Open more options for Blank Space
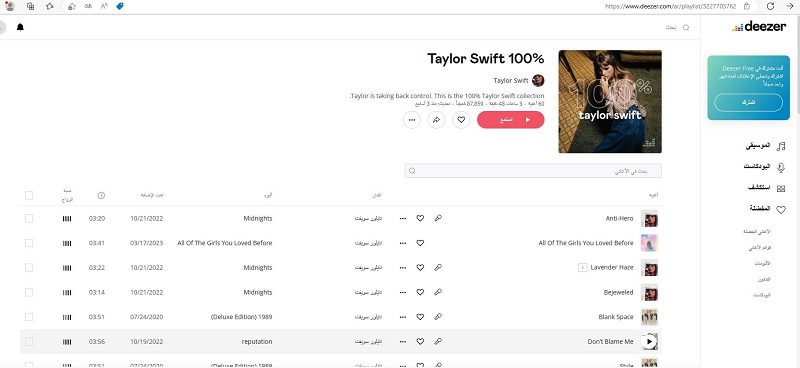The height and width of the screenshot is (368, 800). [x=403, y=317]
